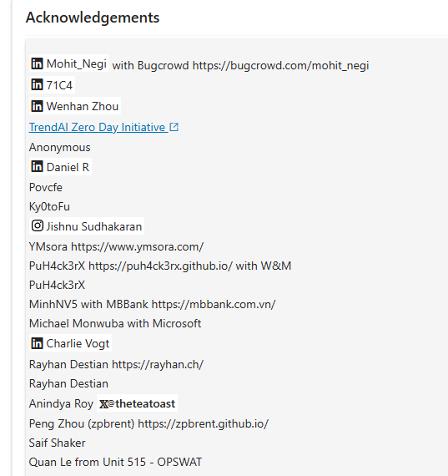Screen dimensions: 448x476
Task: Open the TrendAI Zero Day Initiative link
Action: (x=97, y=127)
